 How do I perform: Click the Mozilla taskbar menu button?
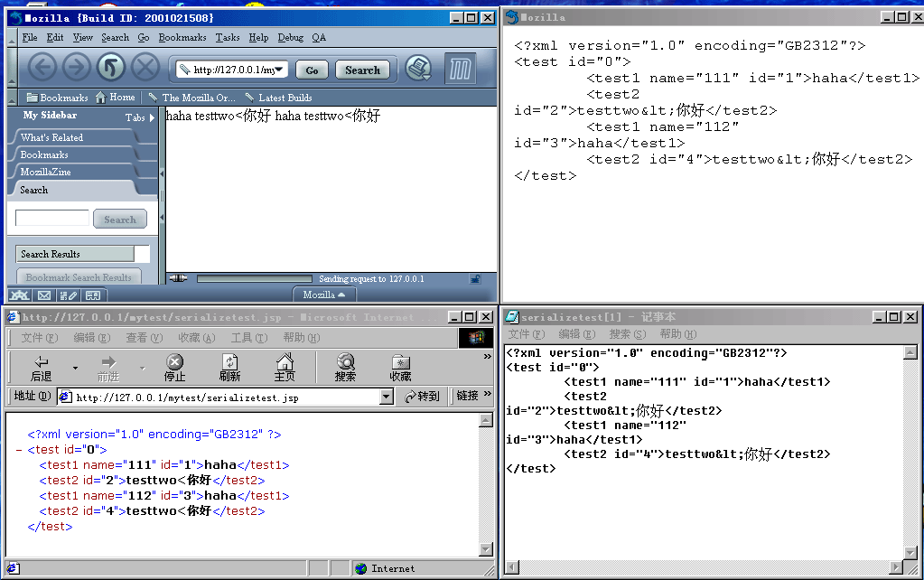323,295
